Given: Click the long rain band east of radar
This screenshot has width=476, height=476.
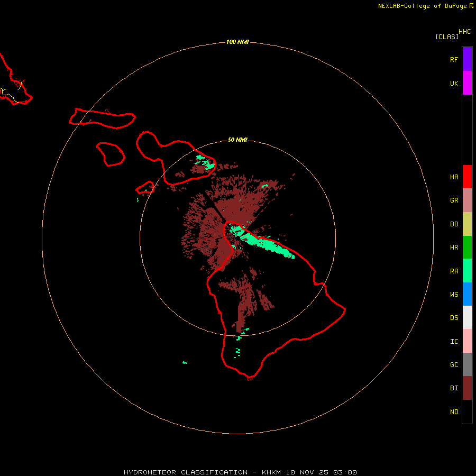Looking at the screenshot, I should click(267, 245).
